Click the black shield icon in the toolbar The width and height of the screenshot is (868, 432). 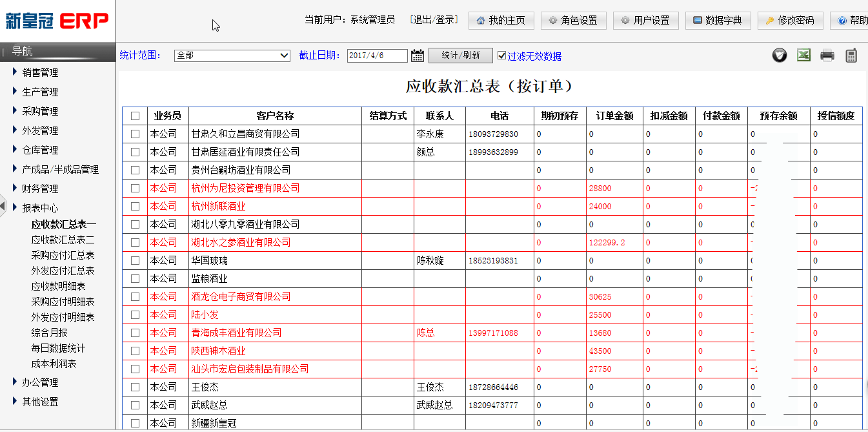pos(780,56)
